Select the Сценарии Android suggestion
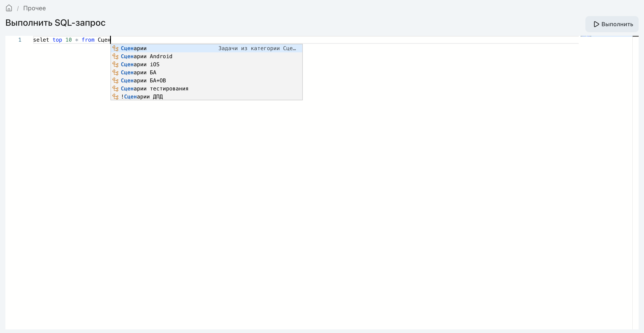Screen dimensions: 644x333 [x=206, y=56]
